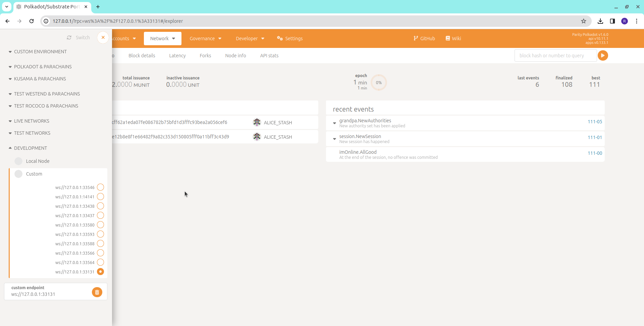Viewport: 644px width, 326px height.
Task: Select endpoint ws://127.0.0.1:33566
Action: 100,253
